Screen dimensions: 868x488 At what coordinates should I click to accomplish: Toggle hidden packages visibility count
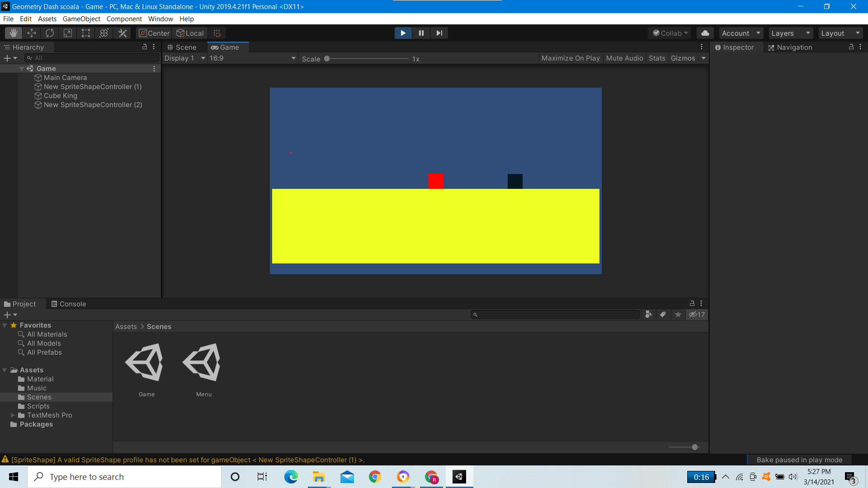pyautogui.click(x=697, y=314)
